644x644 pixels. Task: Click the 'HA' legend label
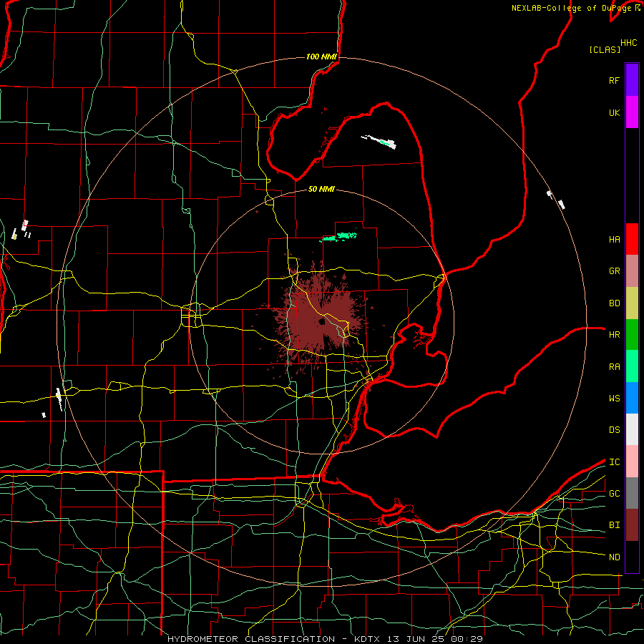[x=614, y=240]
